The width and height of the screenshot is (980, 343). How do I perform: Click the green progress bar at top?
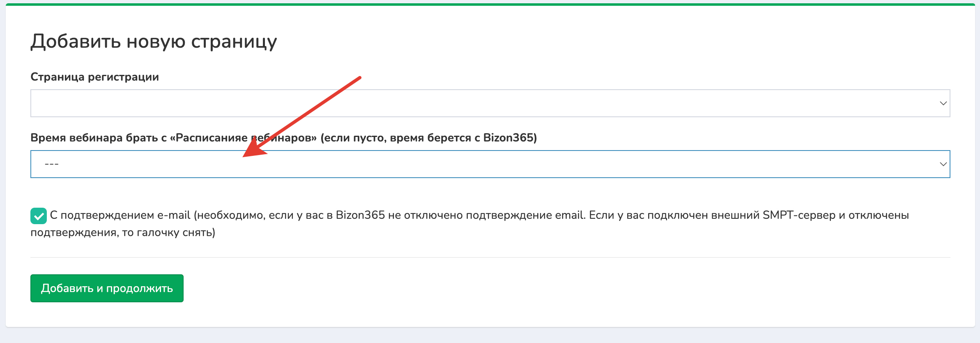pos(490,5)
